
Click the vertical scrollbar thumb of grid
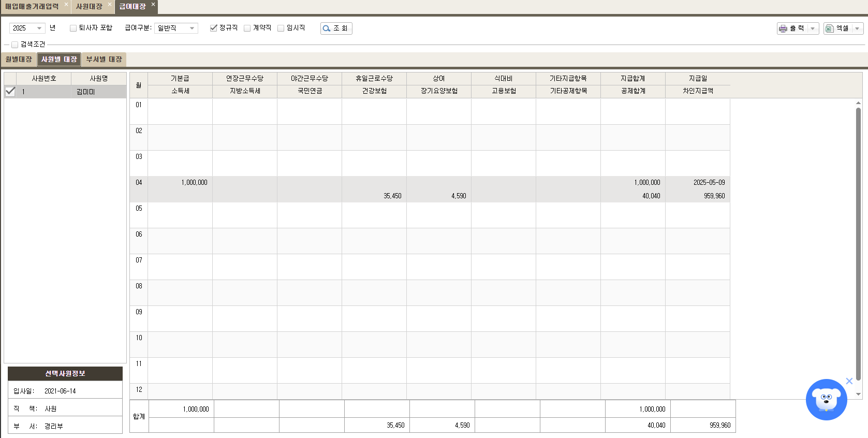click(x=858, y=244)
